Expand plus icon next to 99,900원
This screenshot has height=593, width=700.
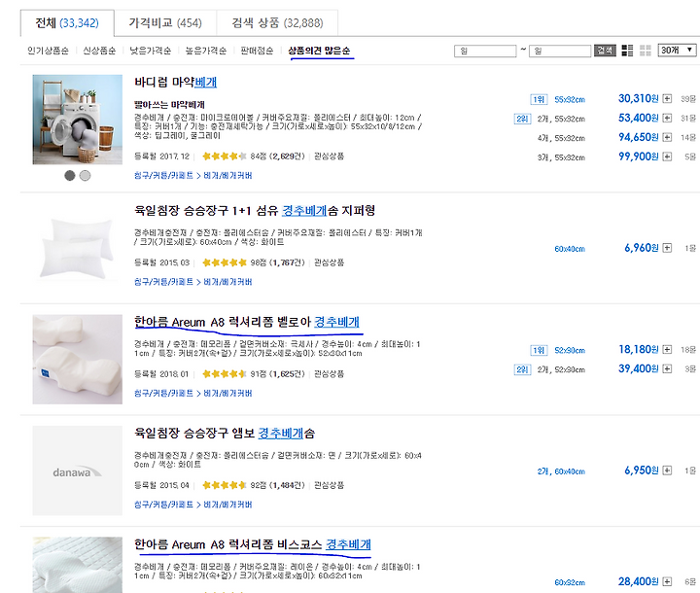coord(667,157)
